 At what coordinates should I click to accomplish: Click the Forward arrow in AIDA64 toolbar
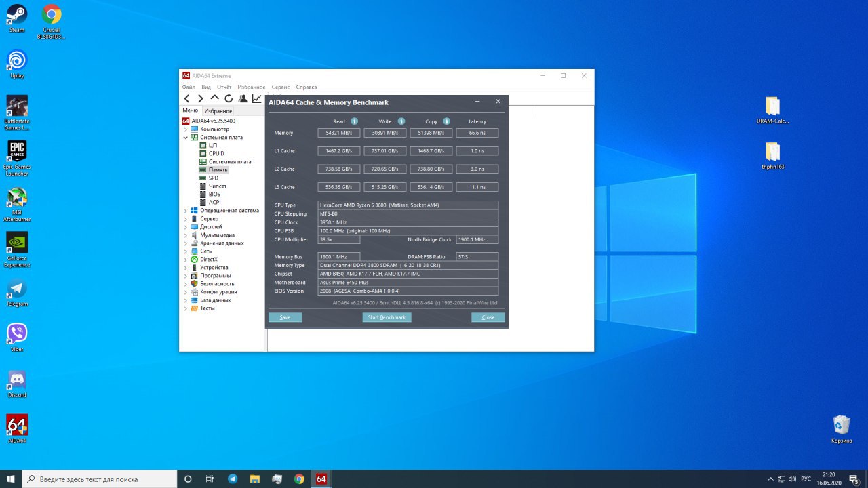click(x=200, y=98)
